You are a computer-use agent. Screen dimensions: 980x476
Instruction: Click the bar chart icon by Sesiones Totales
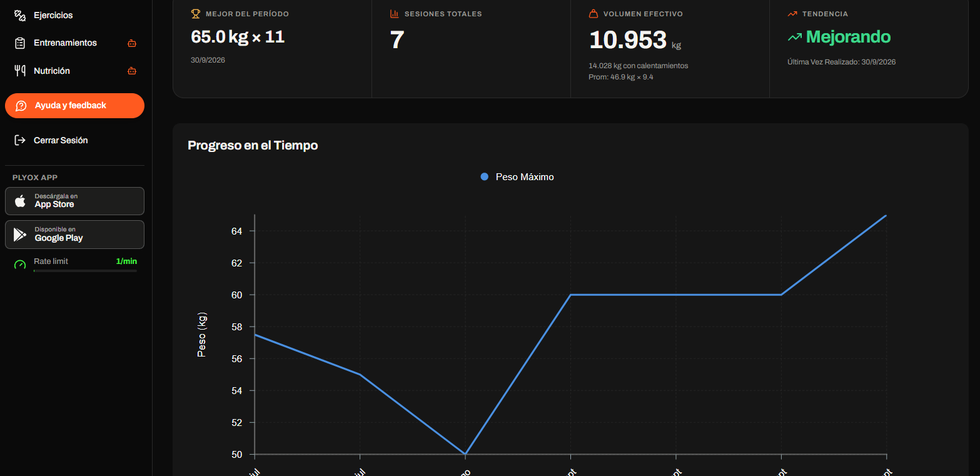click(394, 13)
